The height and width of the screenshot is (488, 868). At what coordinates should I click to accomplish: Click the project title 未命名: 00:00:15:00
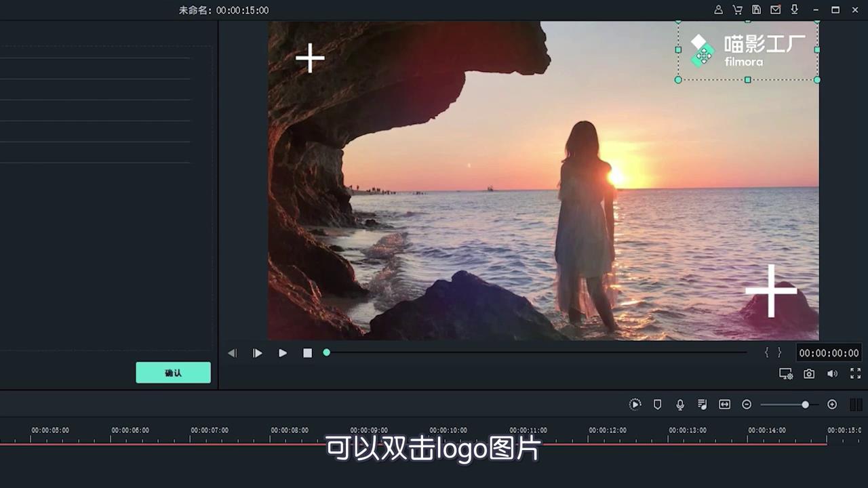tap(224, 10)
